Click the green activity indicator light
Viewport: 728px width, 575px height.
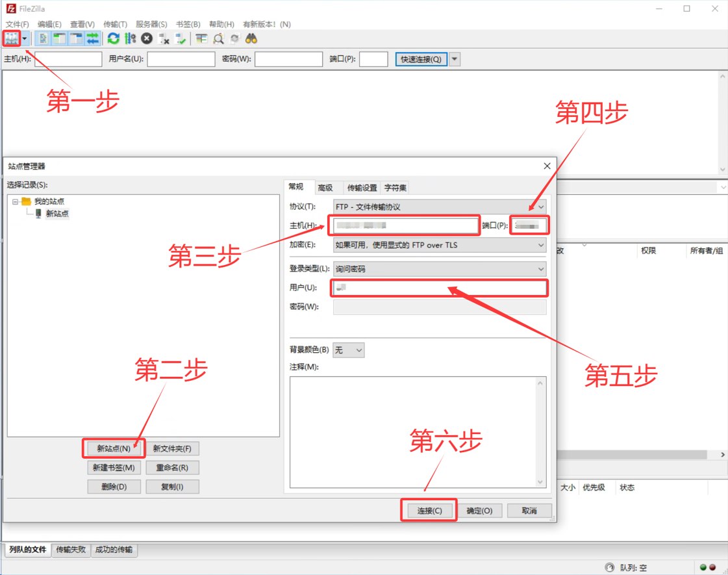[703, 567]
